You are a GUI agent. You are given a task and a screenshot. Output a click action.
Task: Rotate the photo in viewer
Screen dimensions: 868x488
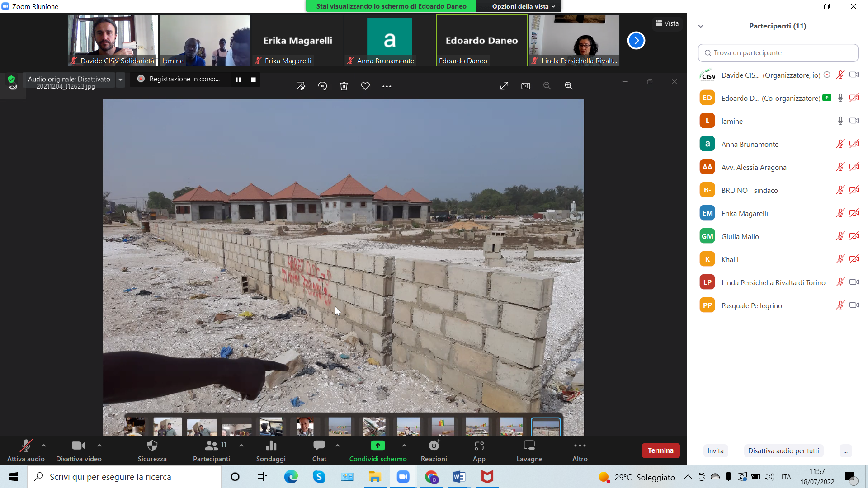[322, 86]
